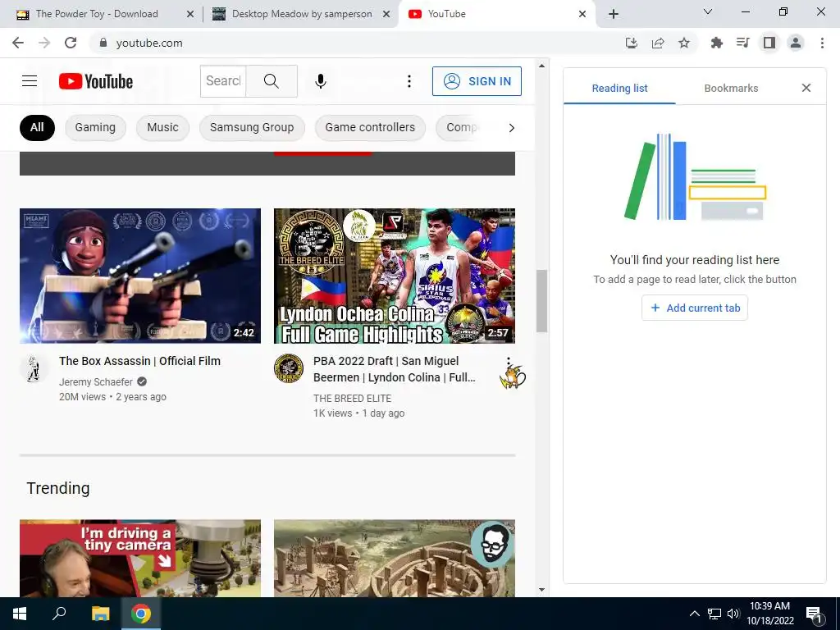
Task: Switch to Bookmarks tab in side panel
Action: (x=731, y=89)
